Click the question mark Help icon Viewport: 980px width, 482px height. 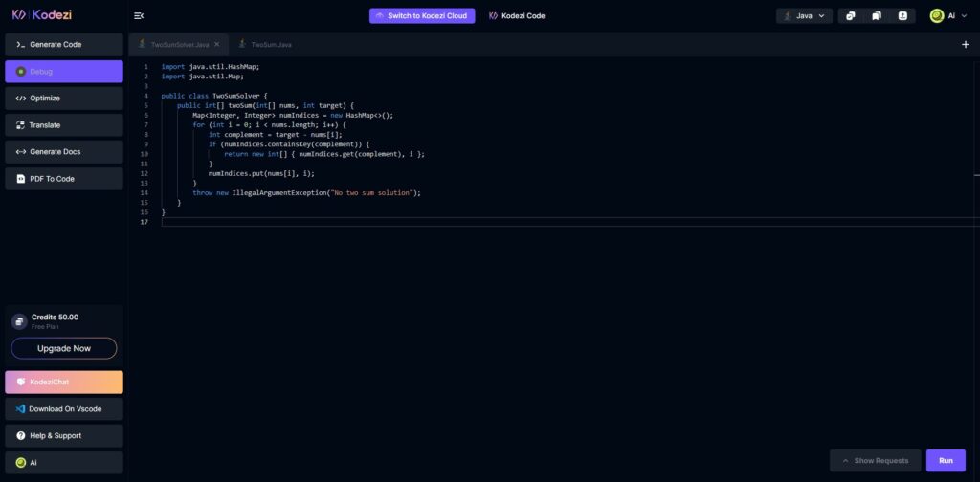[21, 436]
